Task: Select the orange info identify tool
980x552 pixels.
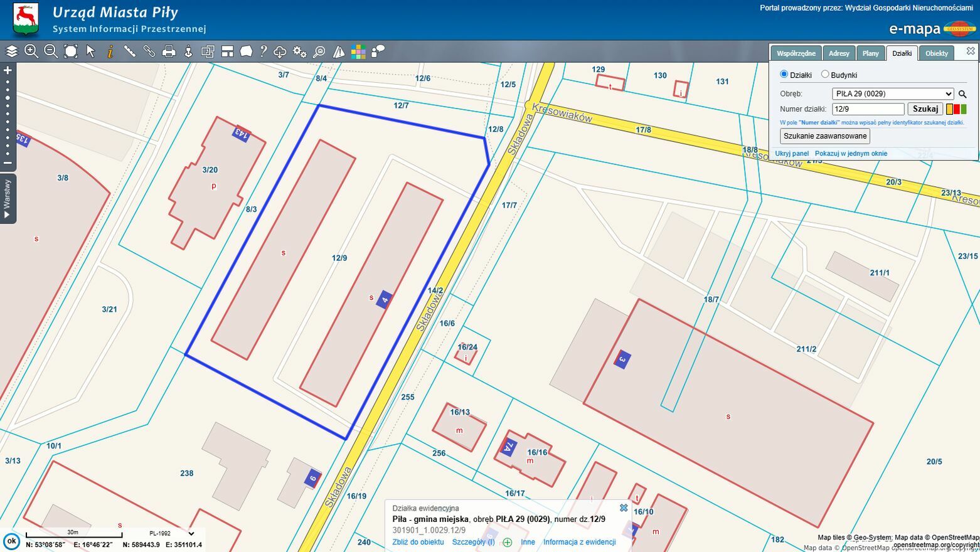Action: (110, 51)
